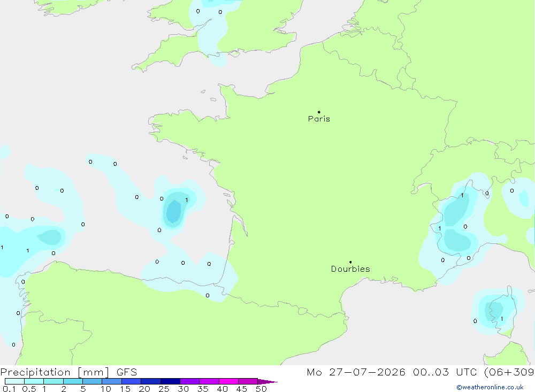
Task: Pick the 5–10 mm blue legend swatch
Action: [x=93, y=381]
